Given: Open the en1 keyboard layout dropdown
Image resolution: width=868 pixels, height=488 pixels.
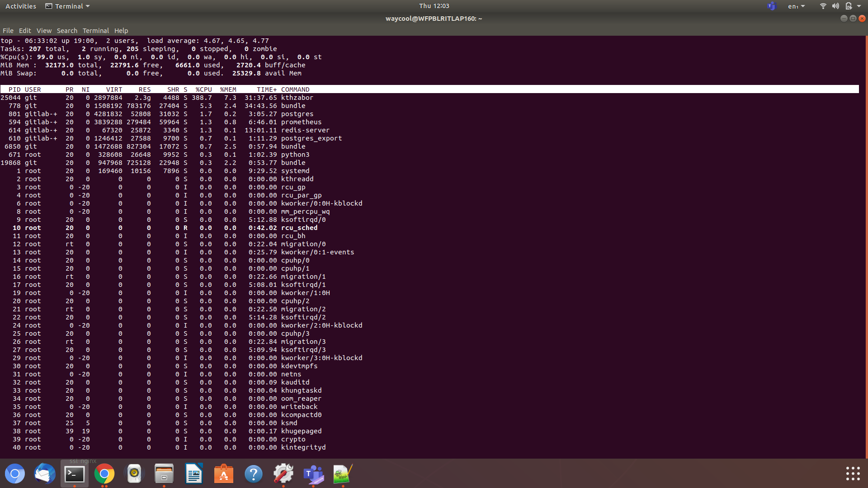Looking at the screenshot, I should click(796, 6).
